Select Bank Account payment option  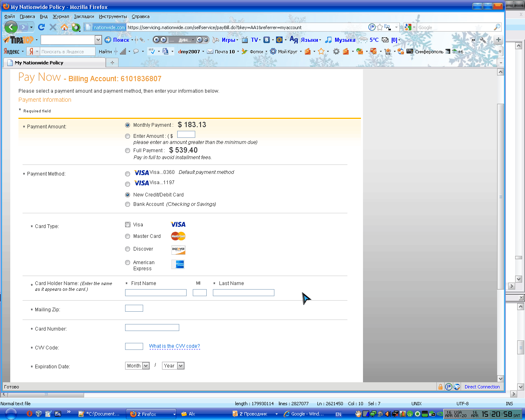click(x=128, y=204)
